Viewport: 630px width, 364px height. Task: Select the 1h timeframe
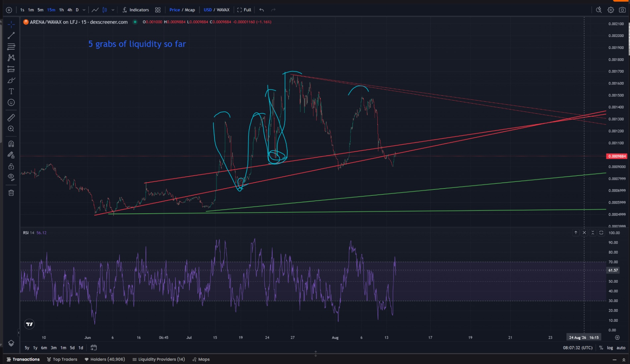pos(61,10)
